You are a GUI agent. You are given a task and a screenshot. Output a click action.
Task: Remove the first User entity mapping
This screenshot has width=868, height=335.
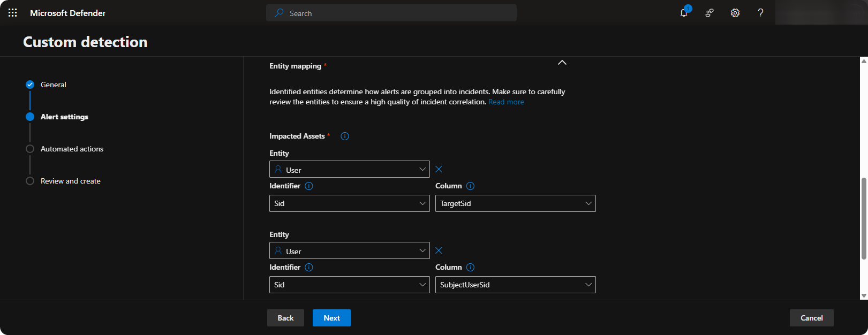point(439,169)
